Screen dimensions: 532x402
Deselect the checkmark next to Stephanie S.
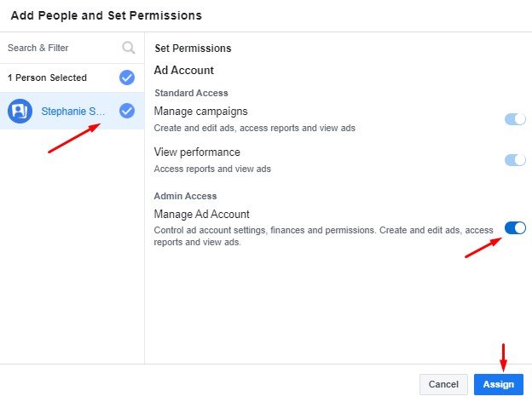(127, 111)
